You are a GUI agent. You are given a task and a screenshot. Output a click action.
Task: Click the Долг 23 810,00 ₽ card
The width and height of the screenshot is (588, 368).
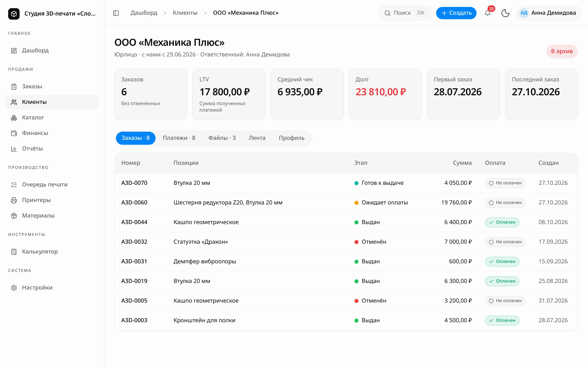point(385,94)
